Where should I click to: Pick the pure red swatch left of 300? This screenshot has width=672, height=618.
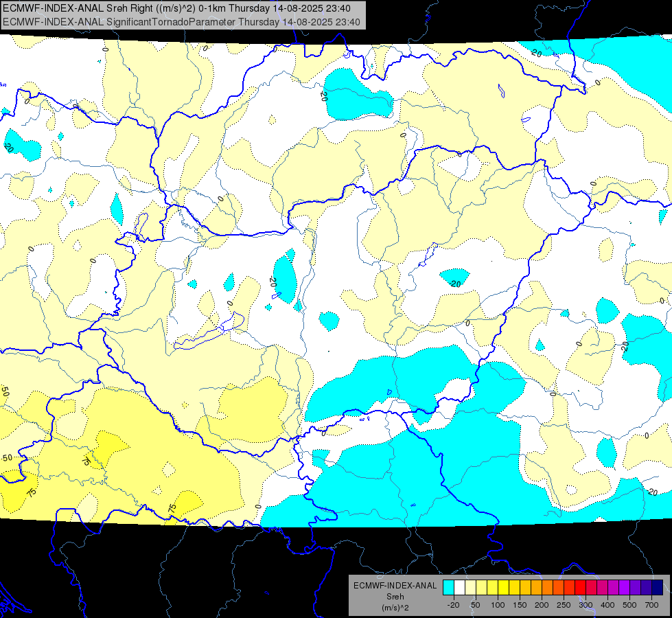[581, 587]
